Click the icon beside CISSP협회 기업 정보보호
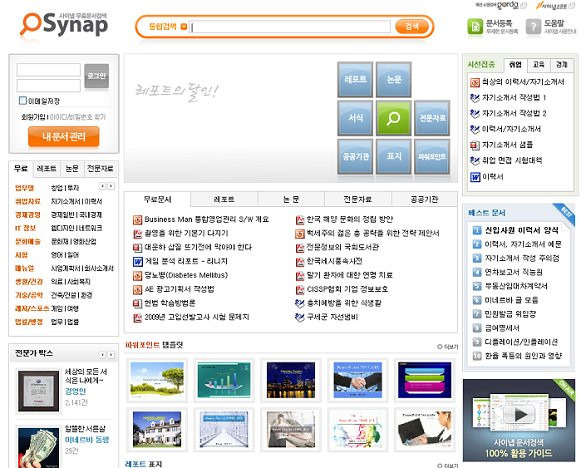This screenshot has width=586, height=468. pyautogui.click(x=300, y=289)
